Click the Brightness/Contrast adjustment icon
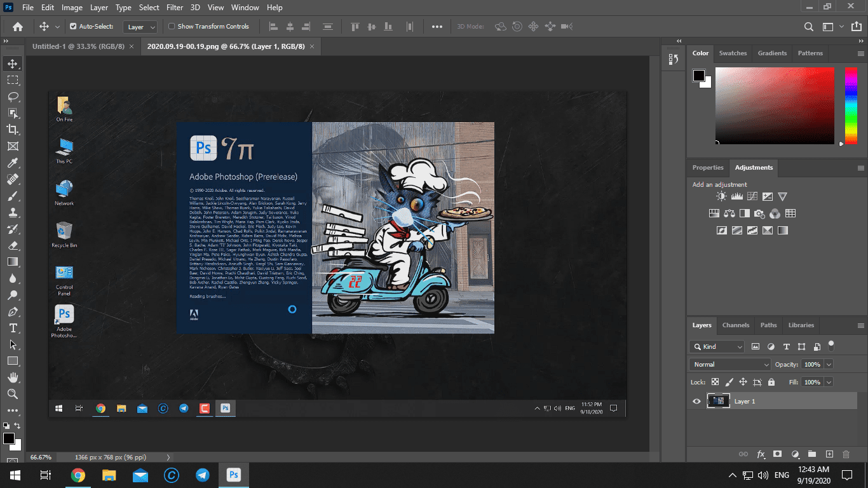 (722, 197)
